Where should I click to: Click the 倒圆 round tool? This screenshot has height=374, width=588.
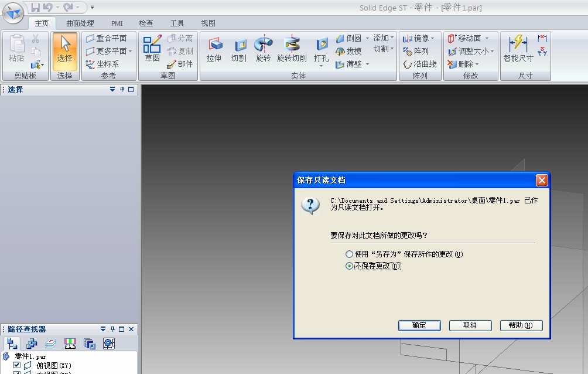348,38
